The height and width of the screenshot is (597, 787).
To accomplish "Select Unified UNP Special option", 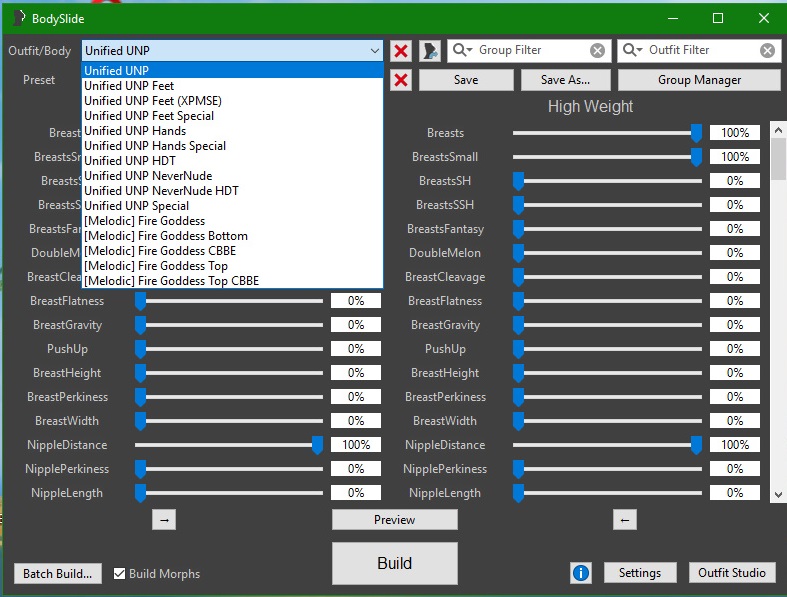I will coord(232,206).
